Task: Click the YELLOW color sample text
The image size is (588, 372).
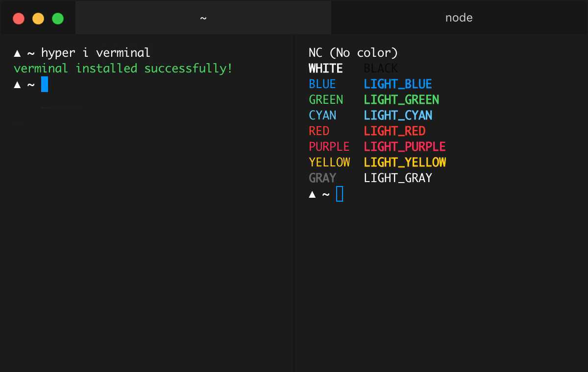Action: click(x=329, y=163)
